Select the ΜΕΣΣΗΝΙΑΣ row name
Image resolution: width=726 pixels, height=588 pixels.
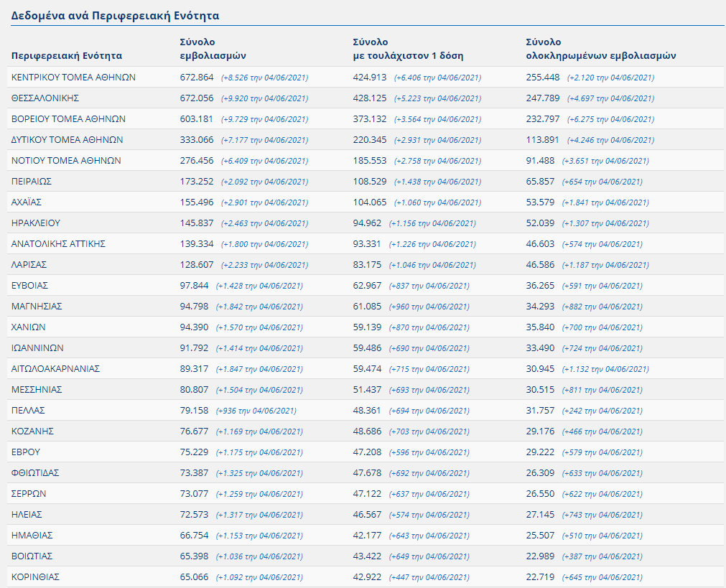(x=37, y=390)
